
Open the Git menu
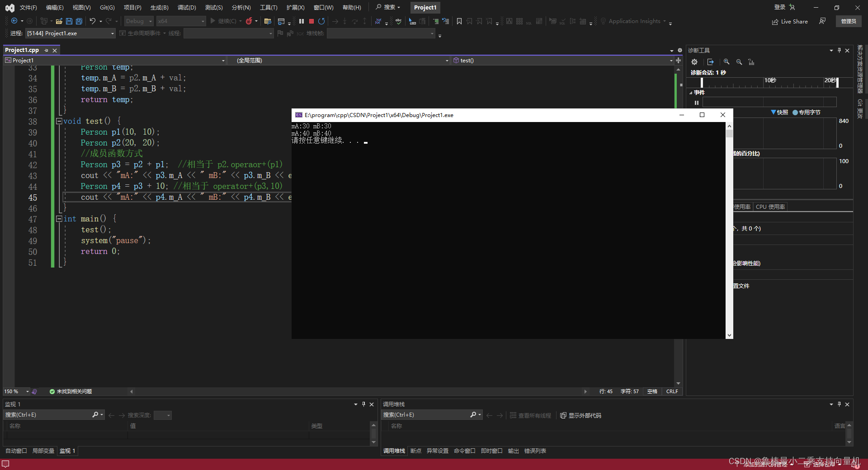click(107, 8)
